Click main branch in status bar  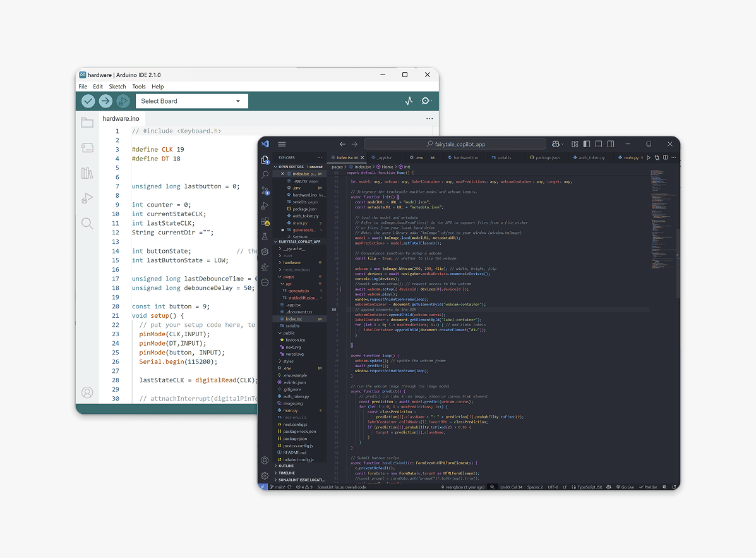(x=277, y=487)
